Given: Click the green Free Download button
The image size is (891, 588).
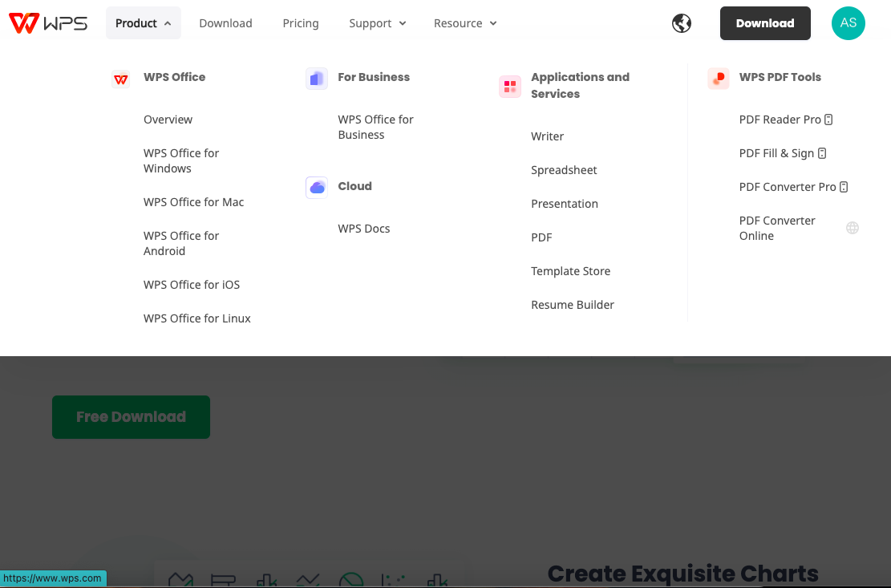Looking at the screenshot, I should [x=131, y=417].
